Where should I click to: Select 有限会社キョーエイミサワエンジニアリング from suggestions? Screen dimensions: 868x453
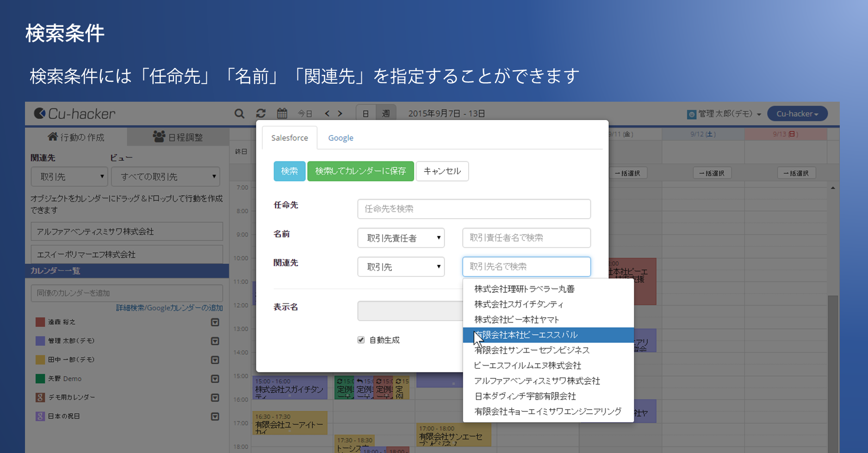click(548, 411)
